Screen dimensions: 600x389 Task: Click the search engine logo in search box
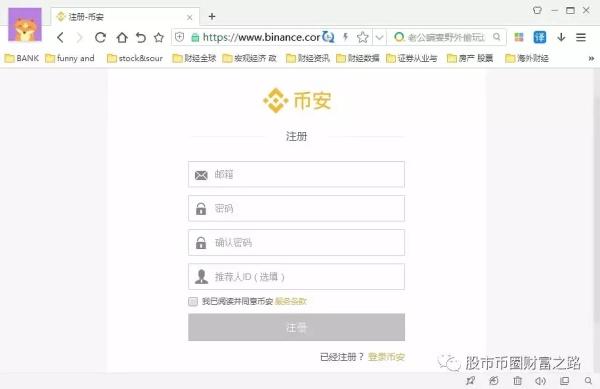(399, 37)
